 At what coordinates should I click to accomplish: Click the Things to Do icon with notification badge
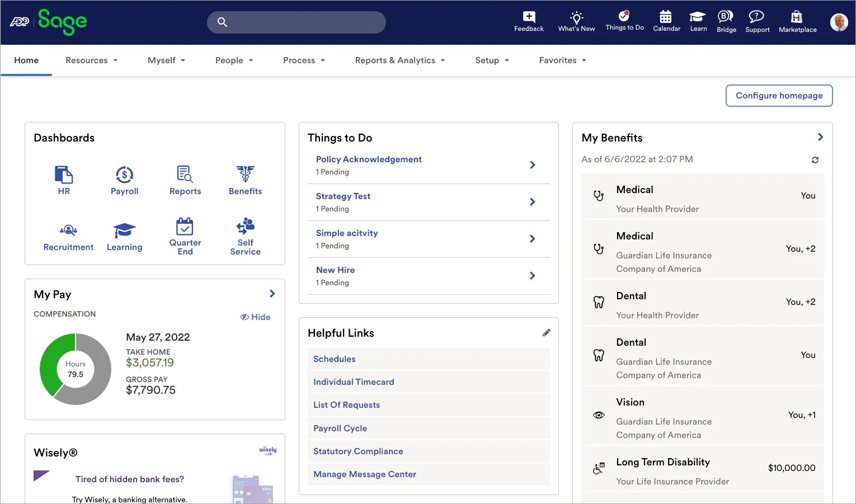click(x=625, y=18)
